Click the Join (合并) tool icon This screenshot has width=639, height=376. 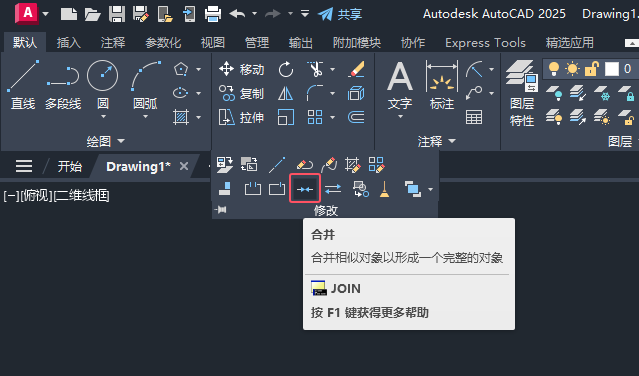(305, 189)
